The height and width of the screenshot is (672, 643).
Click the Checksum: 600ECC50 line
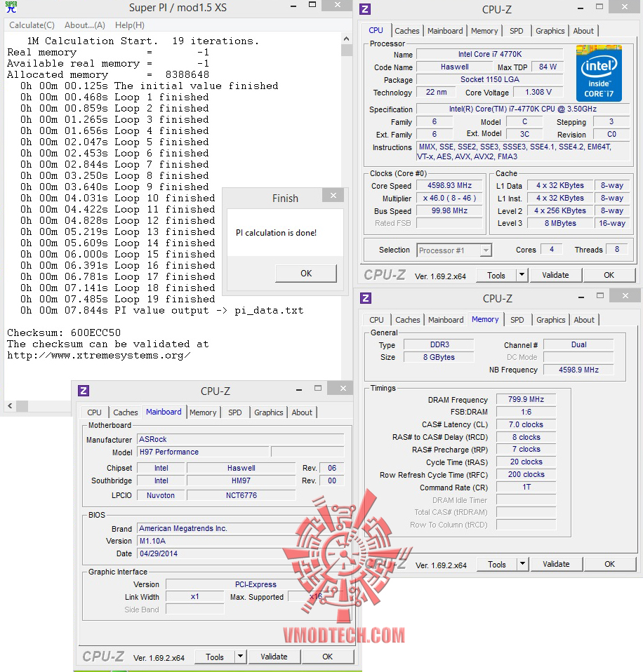coord(64,333)
